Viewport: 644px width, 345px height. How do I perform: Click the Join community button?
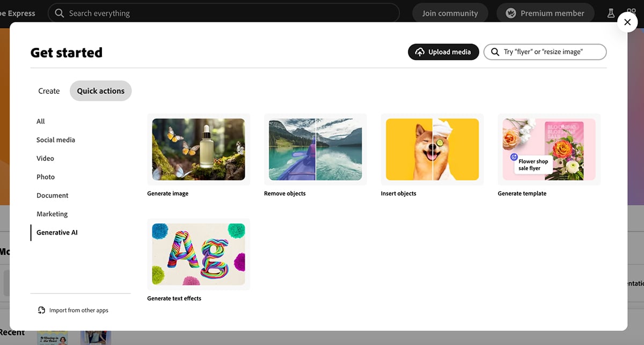450,12
